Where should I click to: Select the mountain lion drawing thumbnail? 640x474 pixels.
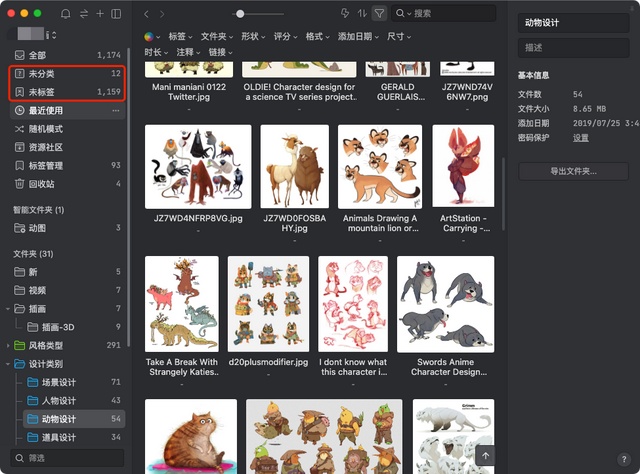click(x=380, y=167)
